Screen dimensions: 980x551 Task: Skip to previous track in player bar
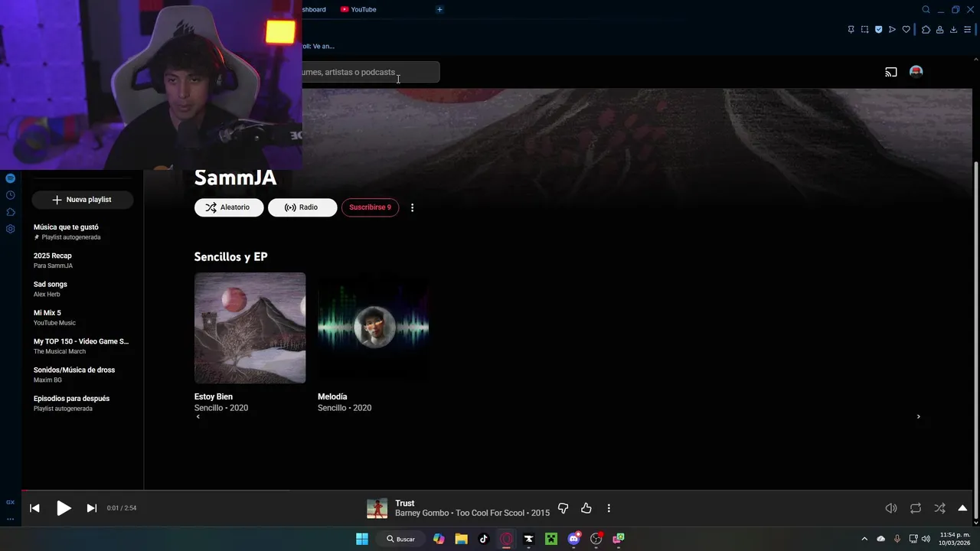(34, 508)
